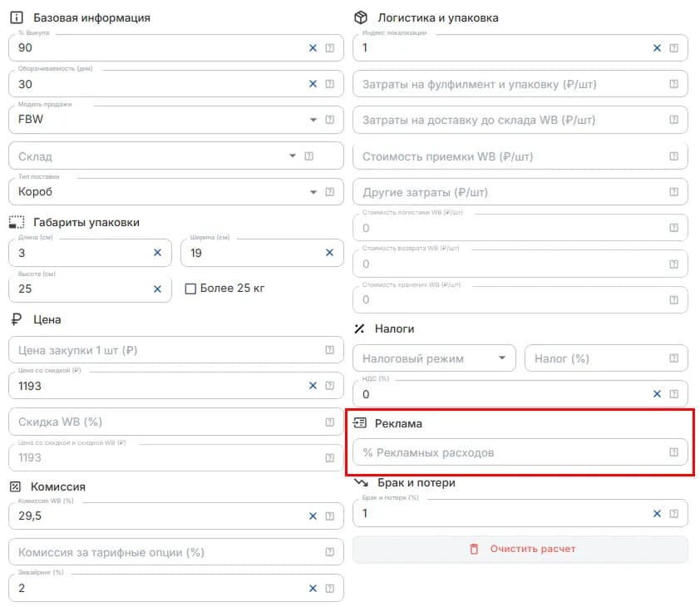
Task: Open the Склад warehouse dropdown
Action: [293, 155]
